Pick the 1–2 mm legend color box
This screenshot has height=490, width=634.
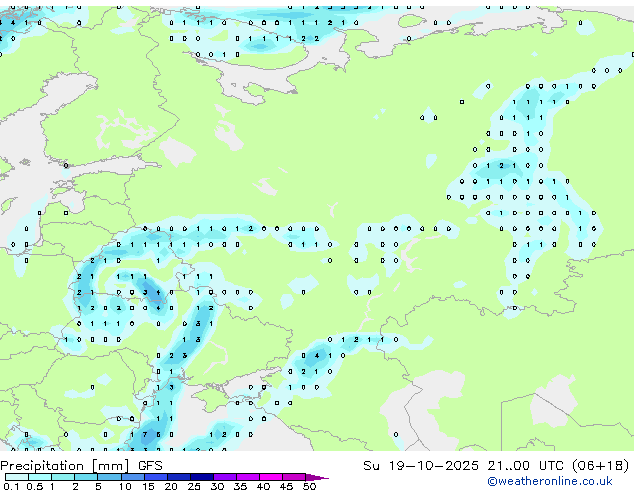tap(63, 477)
